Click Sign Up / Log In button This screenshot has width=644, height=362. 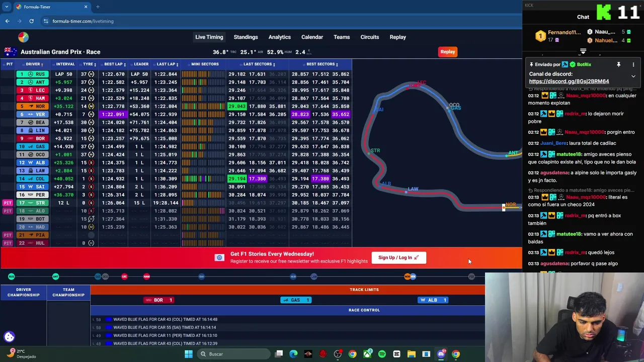tap(398, 257)
